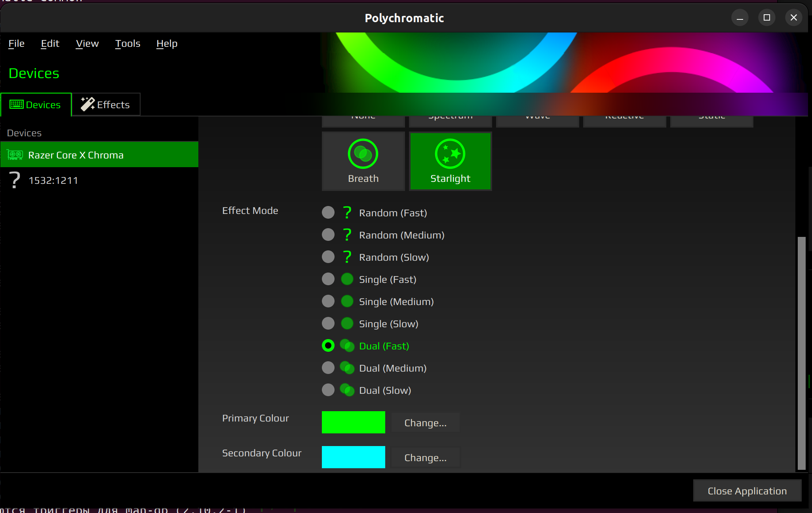Image resolution: width=812 pixels, height=513 pixels.
Task: Select the Dual (Medium) radio button
Action: point(328,368)
